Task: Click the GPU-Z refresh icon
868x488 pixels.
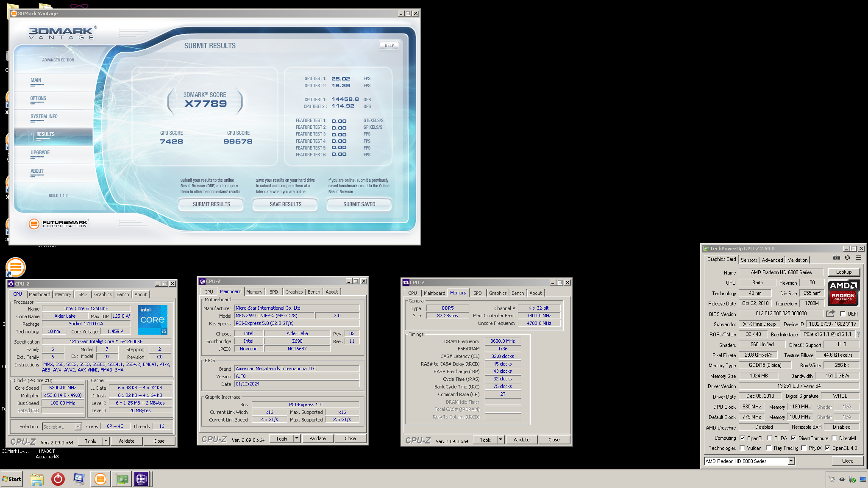Action: 847,258
